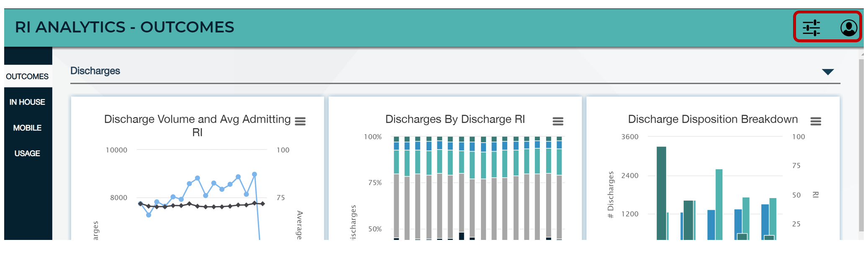Click the # Discharges axis title
This screenshot has width=868, height=255.
coord(611,195)
